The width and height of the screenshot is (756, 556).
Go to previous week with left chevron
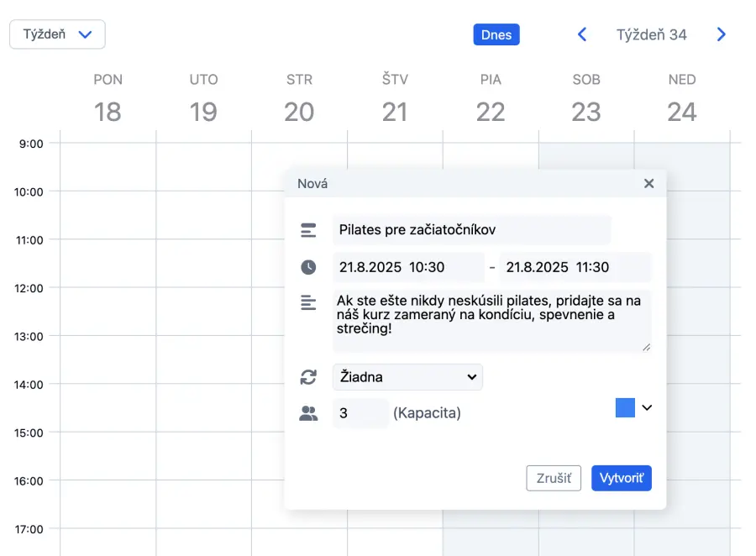coord(581,34)
